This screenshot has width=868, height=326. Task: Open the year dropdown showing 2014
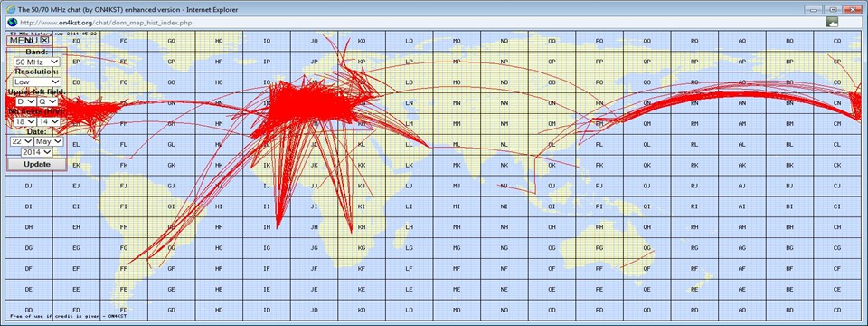[37, 152]
